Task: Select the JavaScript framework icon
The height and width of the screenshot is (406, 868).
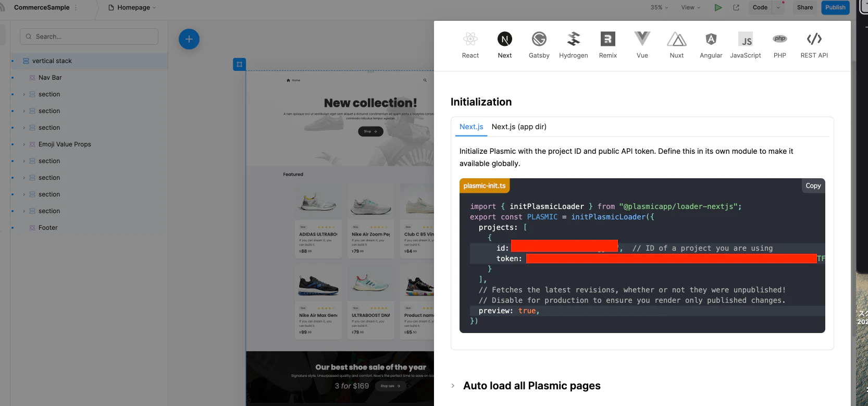Action: 746,39
